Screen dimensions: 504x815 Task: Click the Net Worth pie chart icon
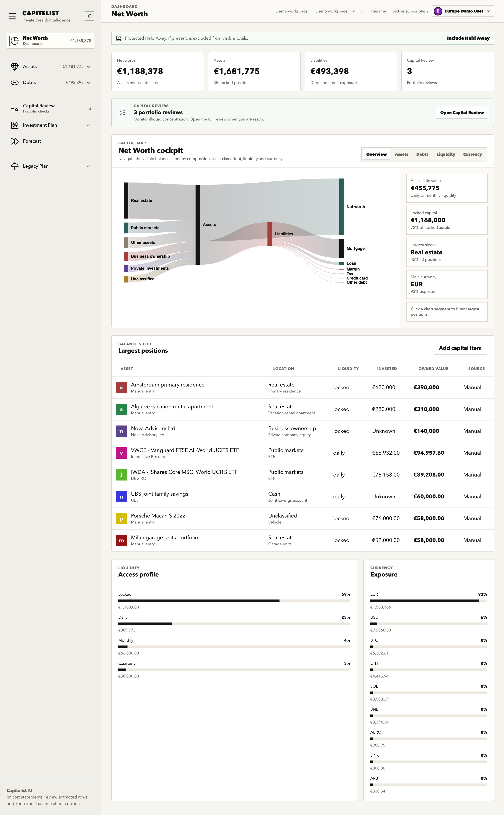pyautogui.click(x=15, y=41)
